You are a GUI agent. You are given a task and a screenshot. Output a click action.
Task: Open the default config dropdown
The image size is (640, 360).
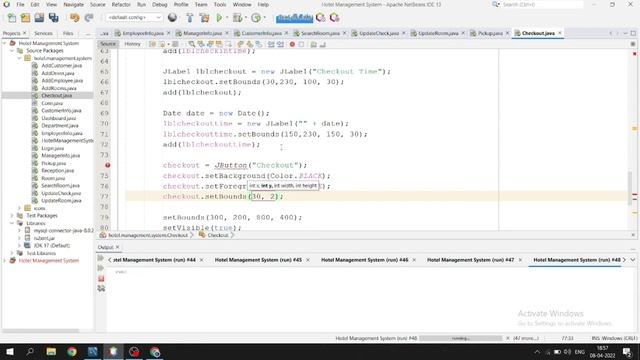(x=134, y=18)
